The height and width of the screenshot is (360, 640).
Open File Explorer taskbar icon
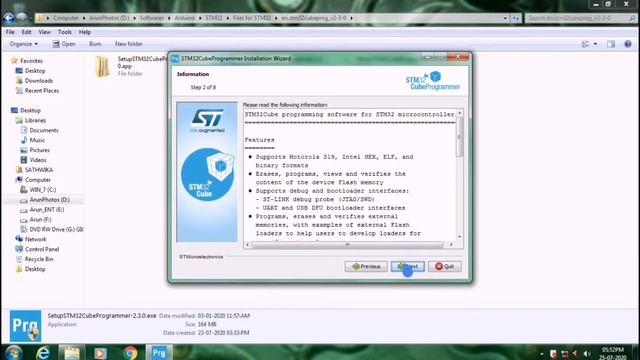72,353
